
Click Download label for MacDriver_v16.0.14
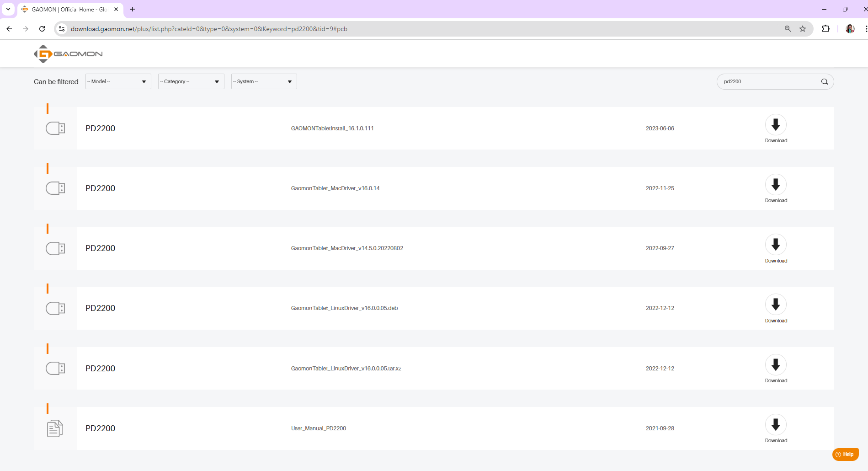coord(776,200)
